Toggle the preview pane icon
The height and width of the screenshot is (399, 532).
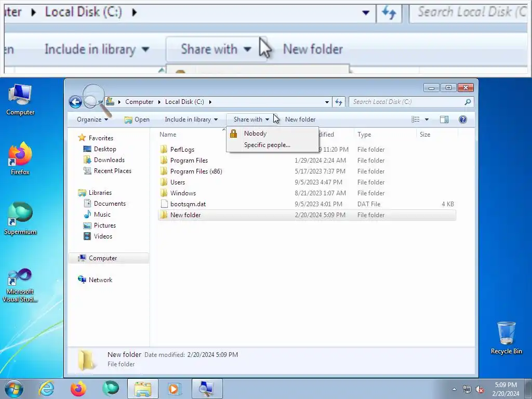tap(444, 119)
